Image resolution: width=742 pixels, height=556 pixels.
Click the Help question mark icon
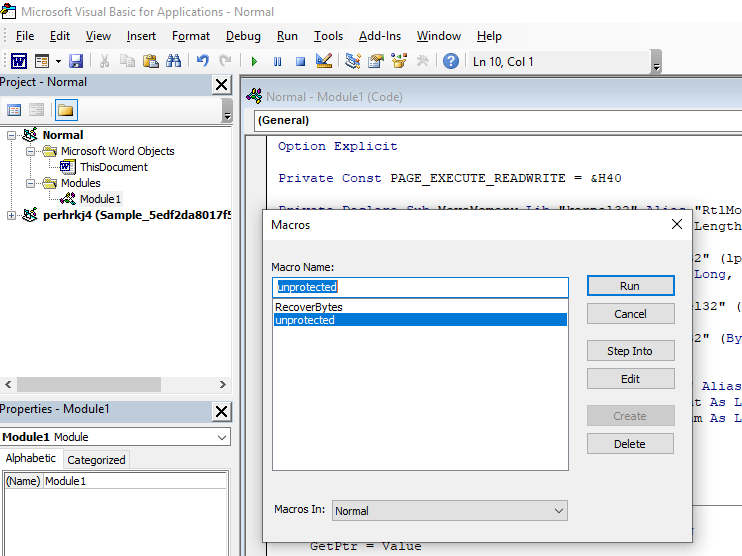tap(451, 61)
